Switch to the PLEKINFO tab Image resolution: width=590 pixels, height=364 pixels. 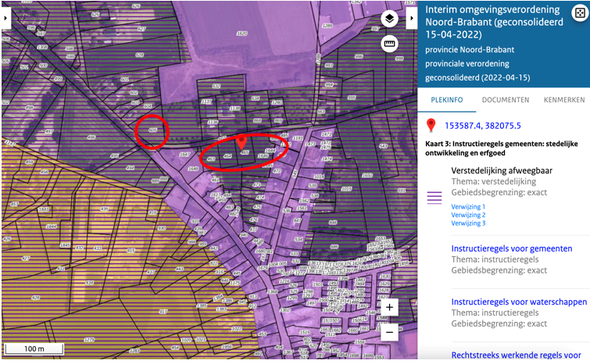coord(447,100)
